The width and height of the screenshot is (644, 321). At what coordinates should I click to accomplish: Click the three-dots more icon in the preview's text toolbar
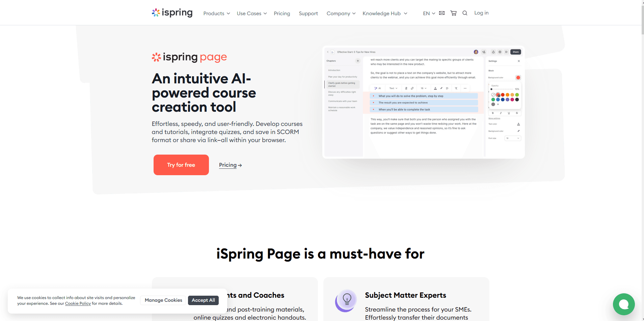tap(465, 88)
